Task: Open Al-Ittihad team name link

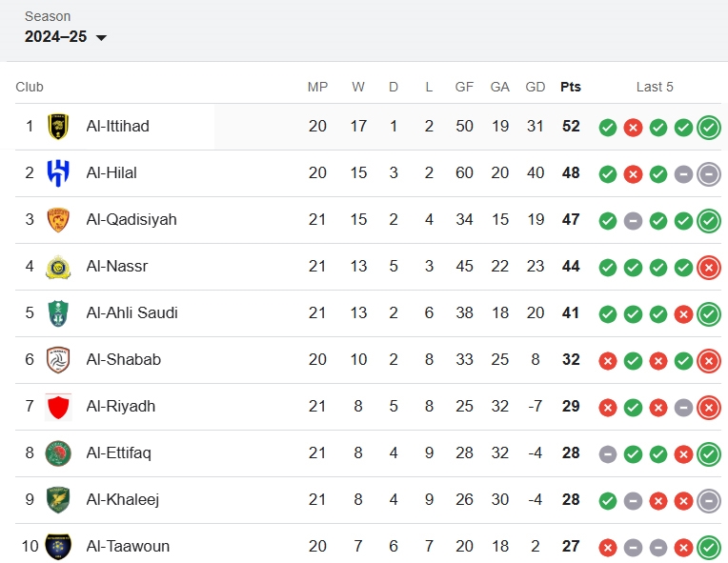Action: pos(118,127)
